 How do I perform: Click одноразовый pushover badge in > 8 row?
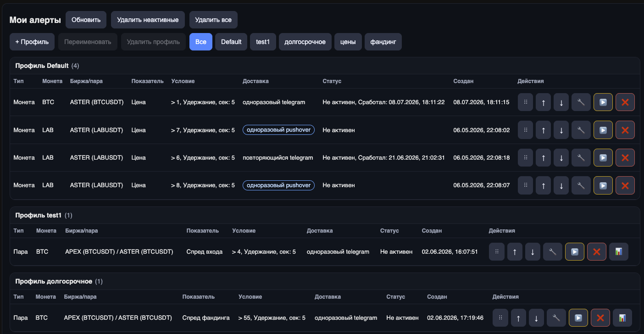(278, 185)
